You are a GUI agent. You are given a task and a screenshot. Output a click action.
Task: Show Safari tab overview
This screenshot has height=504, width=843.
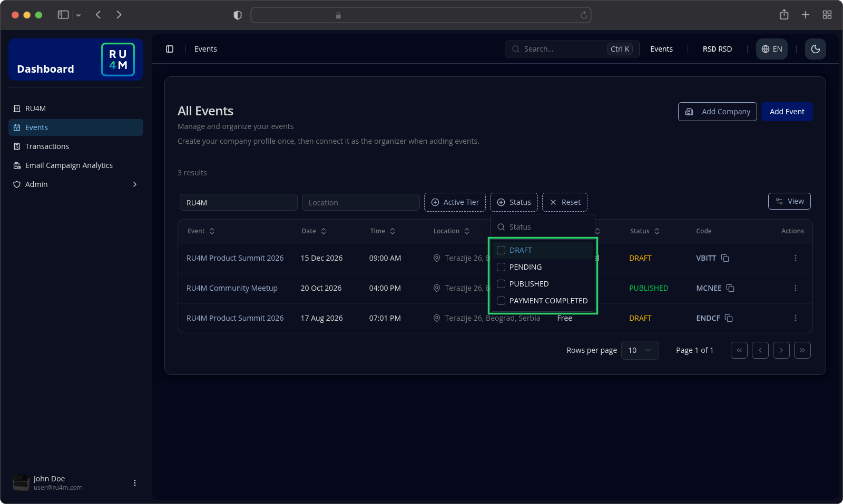(827, 15)
